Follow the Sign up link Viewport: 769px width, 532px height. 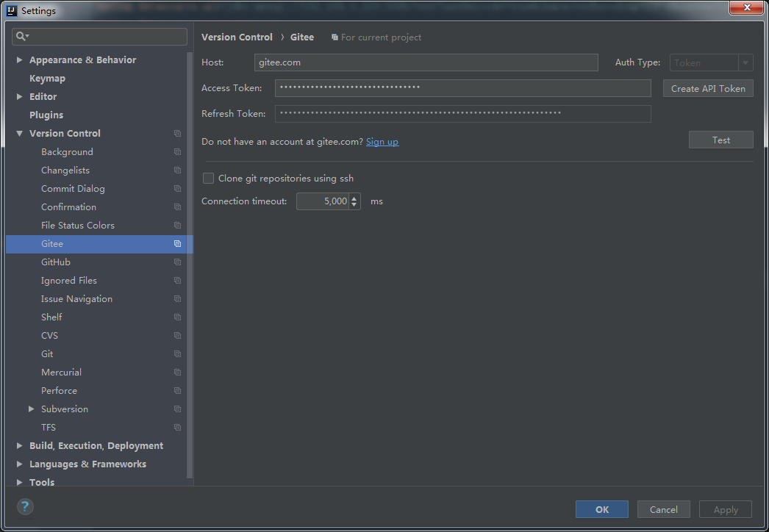(382, 142)
